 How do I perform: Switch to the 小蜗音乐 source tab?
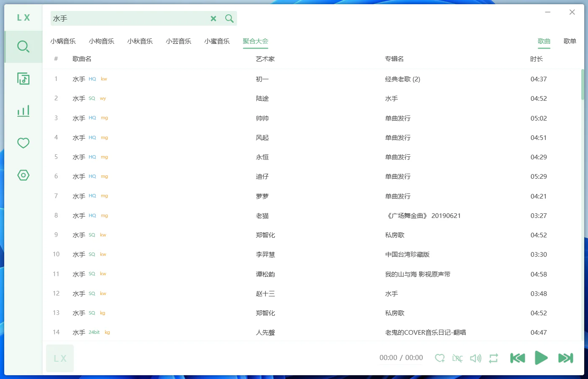(x=63, y=41)
